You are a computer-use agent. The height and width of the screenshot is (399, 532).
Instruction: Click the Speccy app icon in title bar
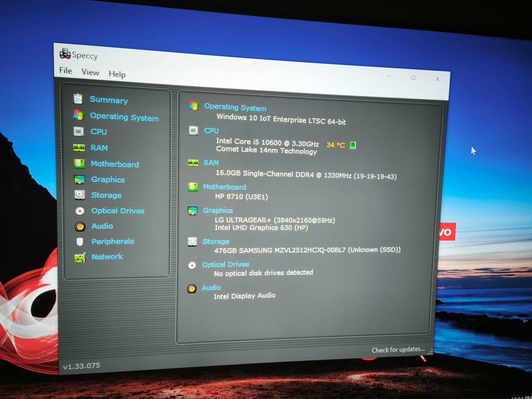(65, 53)
